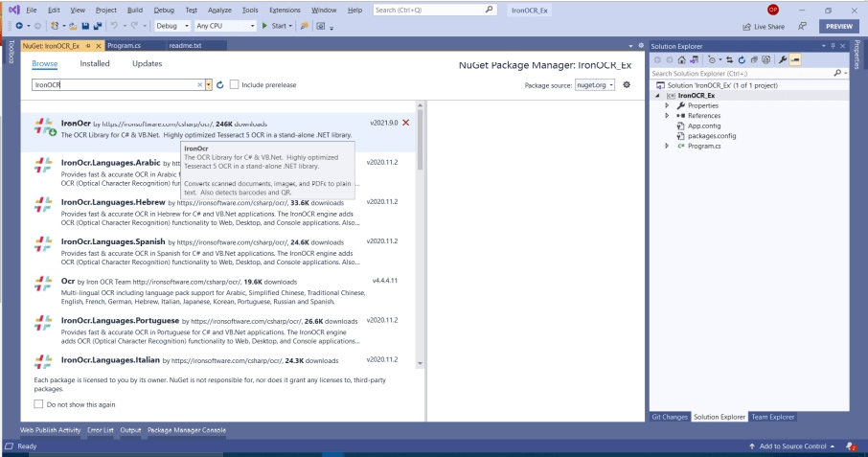
Task: Click the Visual Studio Search (Ctrl+Q) box
Action: point(435,10)
